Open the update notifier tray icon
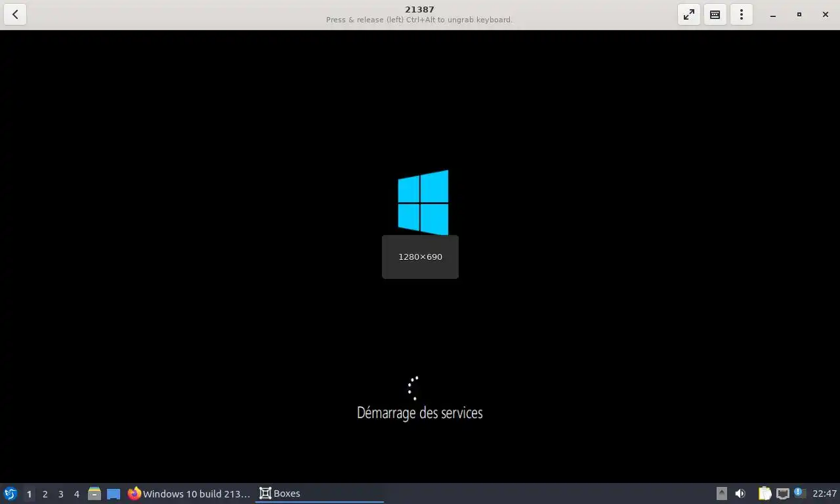Viewport: 840px width, 504px height. pyautogui.click(x=799, y=493)
